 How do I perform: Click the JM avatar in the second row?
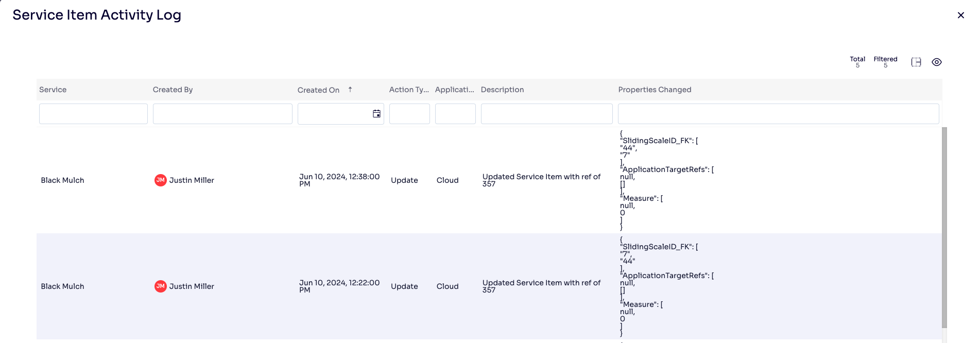coord(160,286)
